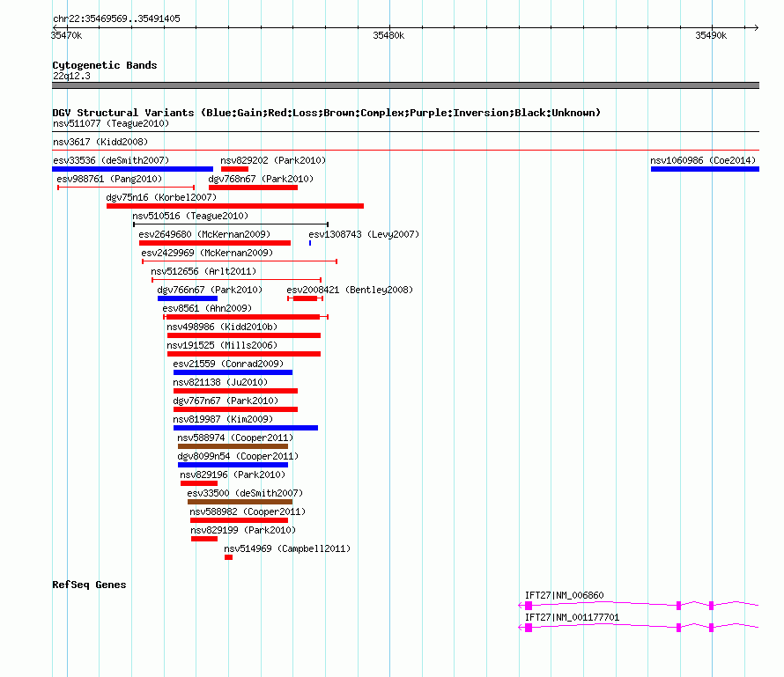Select the nsv829202 (Park2010) variant label
The image size is (784, 677).
pos(273,160)
